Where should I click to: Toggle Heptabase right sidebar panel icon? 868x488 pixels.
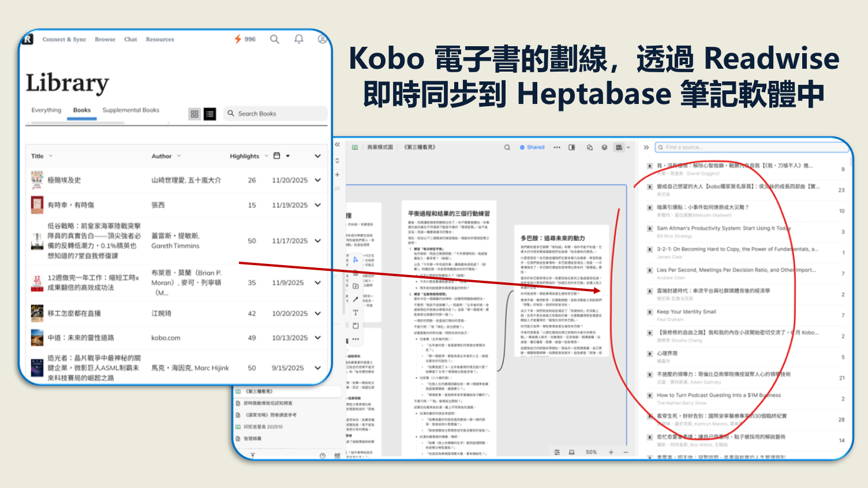[572, 147]
